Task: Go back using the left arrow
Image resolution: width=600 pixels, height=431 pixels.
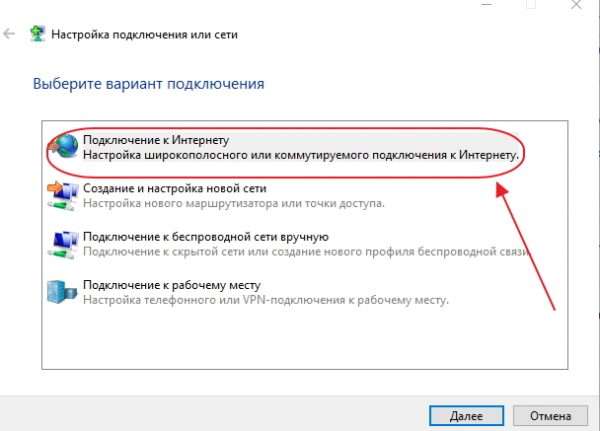Action: click(x=9, y=34)
